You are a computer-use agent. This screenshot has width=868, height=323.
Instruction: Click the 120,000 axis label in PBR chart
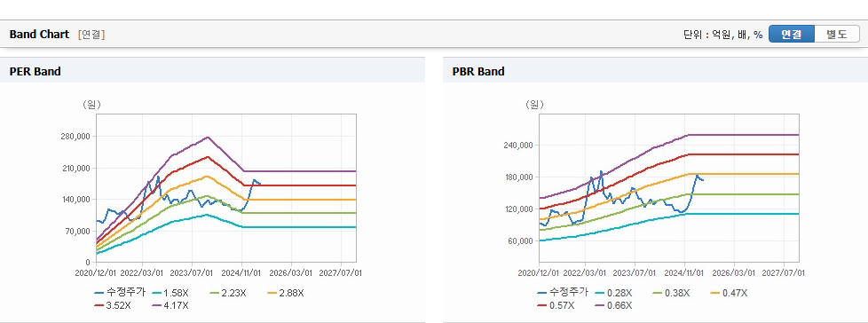518,209
